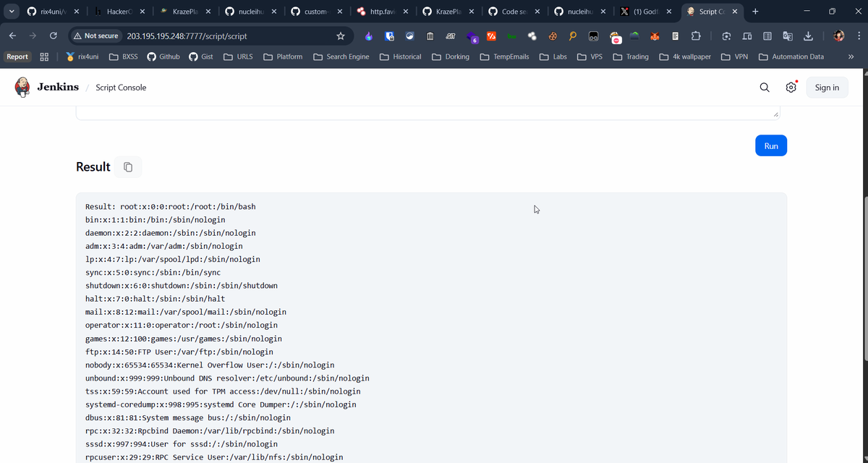
Task: Open the Automation Data bookmark folder
Action: 791,56
